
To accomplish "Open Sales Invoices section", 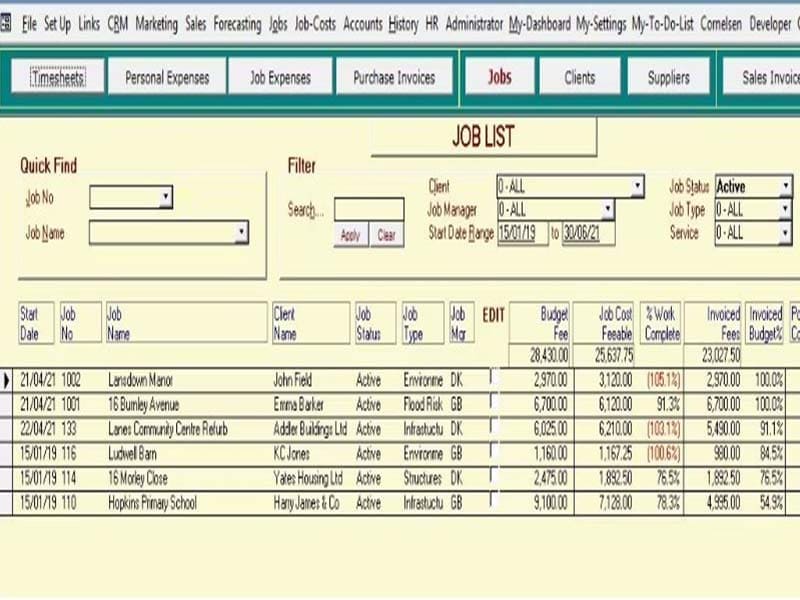I will [761, 77].
